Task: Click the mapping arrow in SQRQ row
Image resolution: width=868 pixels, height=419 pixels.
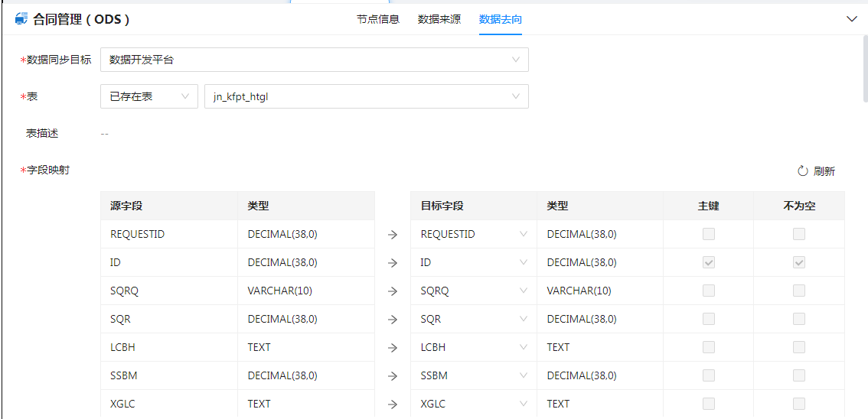Action: 393,291
